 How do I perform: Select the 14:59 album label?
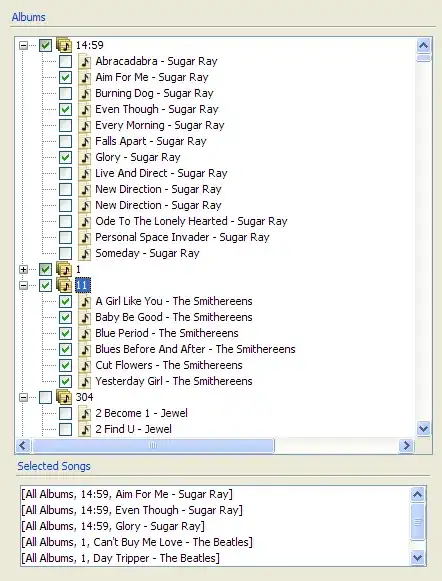point(89,45)
